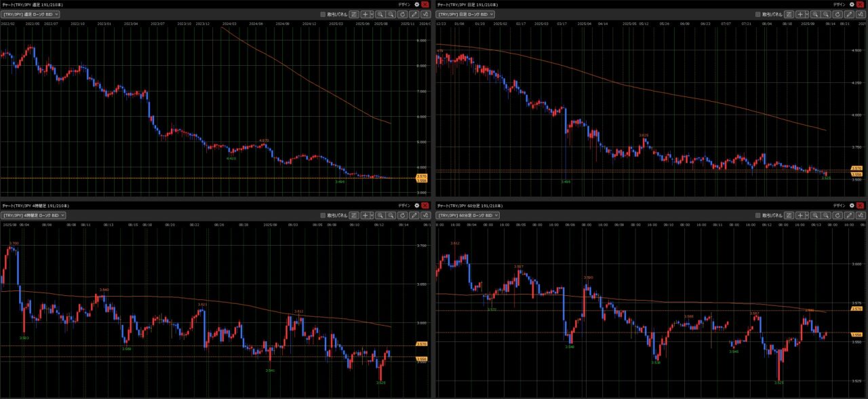
Task: Select the pencil drawing tool on 60-minute chart
Action: point(849,215)
